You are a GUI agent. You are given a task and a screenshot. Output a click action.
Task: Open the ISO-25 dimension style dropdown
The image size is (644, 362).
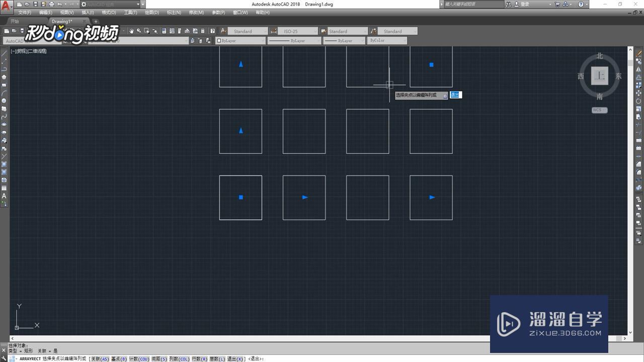(298, 31)
